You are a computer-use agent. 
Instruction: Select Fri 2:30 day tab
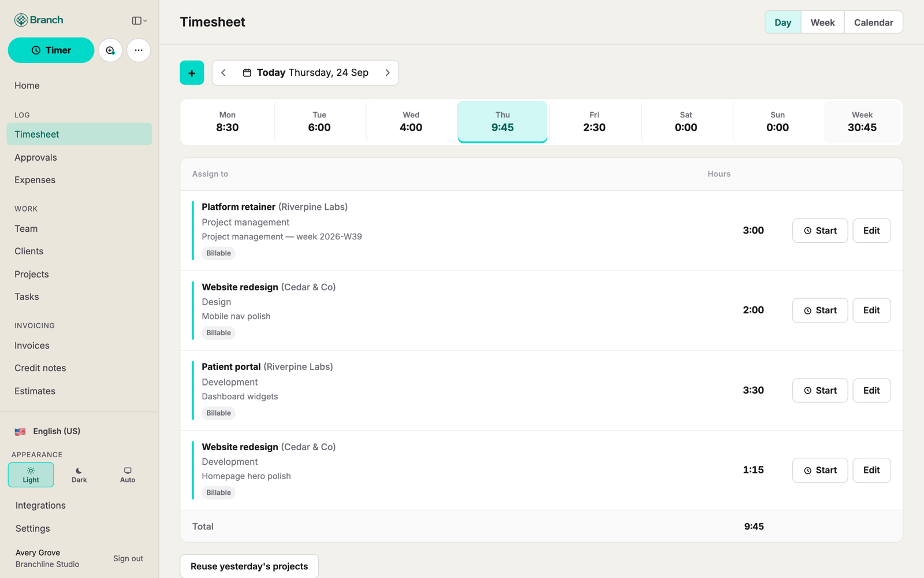coord(594,122)
